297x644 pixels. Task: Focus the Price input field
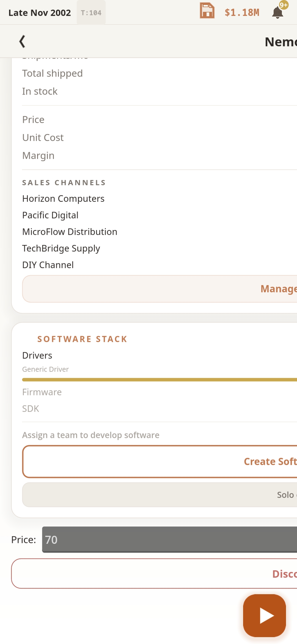pyautogui.click(x=169, y=540)
